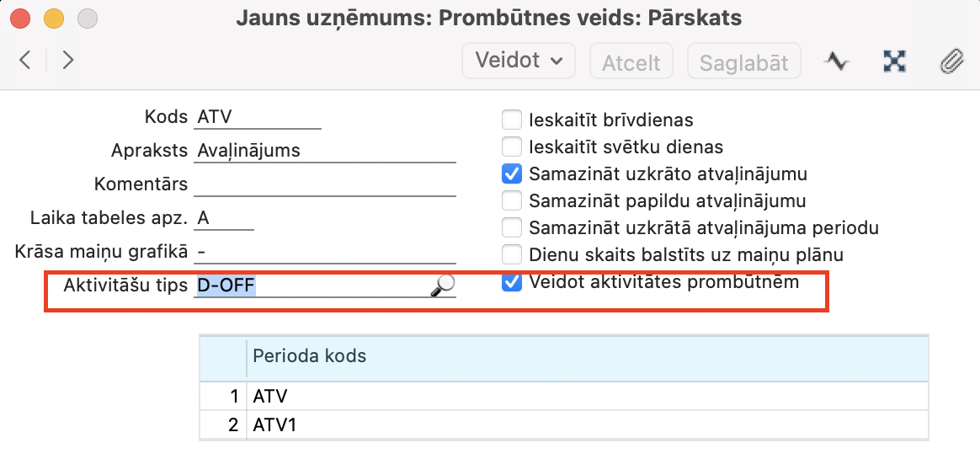This screenshot has height=475, width=980.
Task: Uncheck Samazināt uzkrāto atvaļinājumu
Action: tap(511, 174)
